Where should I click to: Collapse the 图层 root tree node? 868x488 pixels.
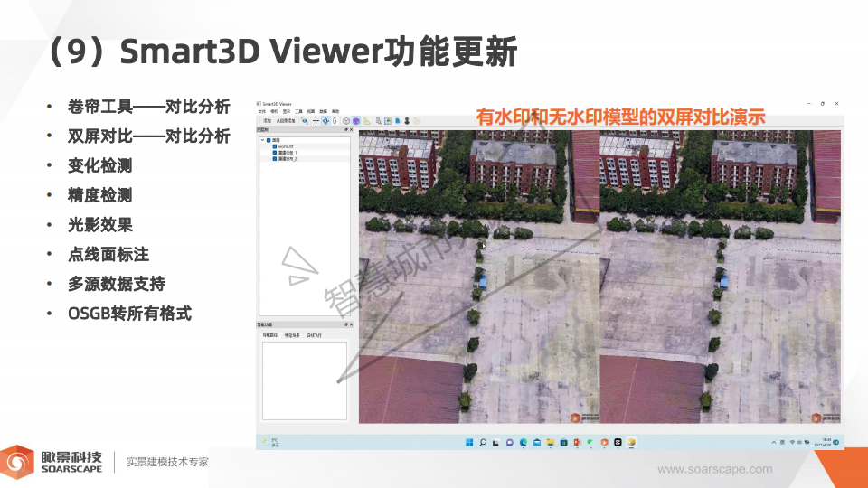(262, 140)
